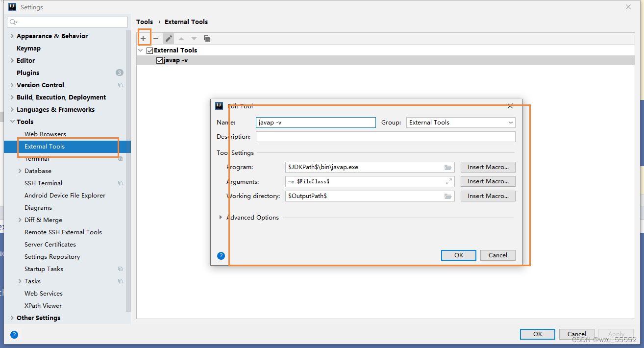Edit selected tool with pencil icon
This screenshot has width=644, height=348.
(169, 38)
